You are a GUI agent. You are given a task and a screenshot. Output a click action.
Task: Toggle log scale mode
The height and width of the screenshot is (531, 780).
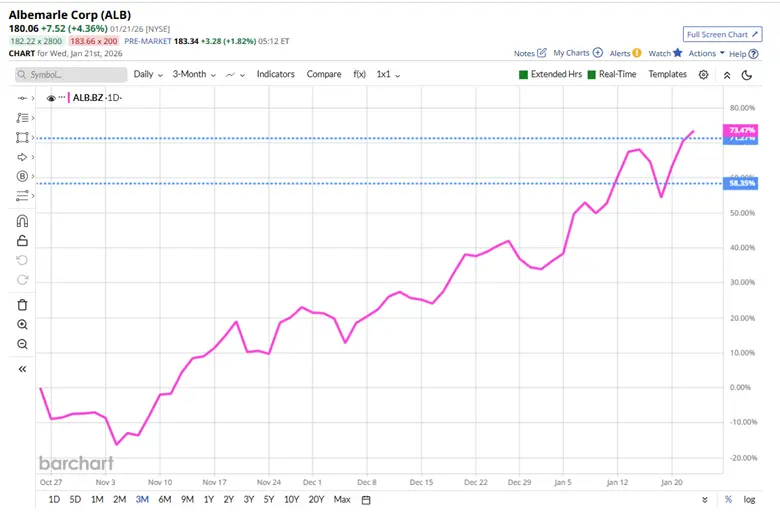749,500
